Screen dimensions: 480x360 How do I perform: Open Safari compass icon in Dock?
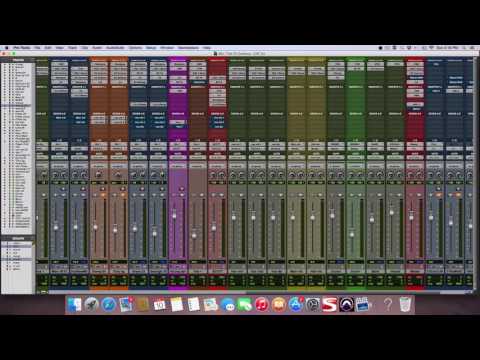[x=108, y=305]
